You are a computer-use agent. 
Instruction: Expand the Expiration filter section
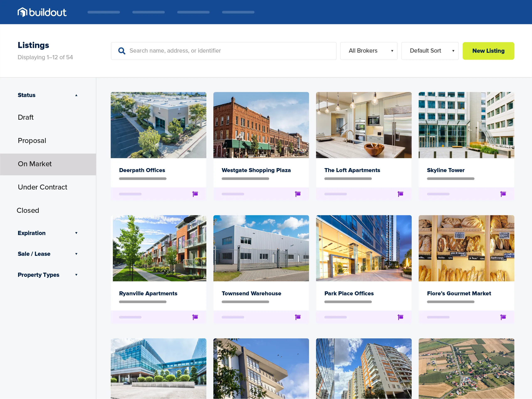point(76,233)
